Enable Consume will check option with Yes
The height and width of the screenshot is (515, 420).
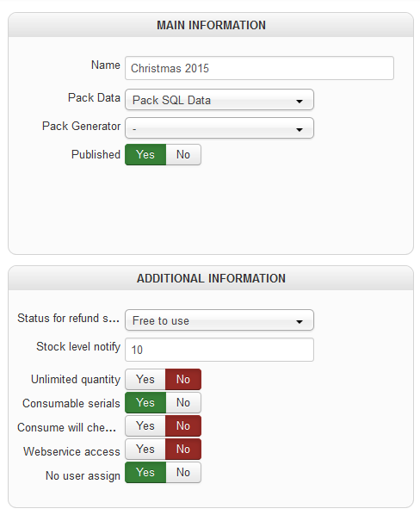click(x=145, y=426)
